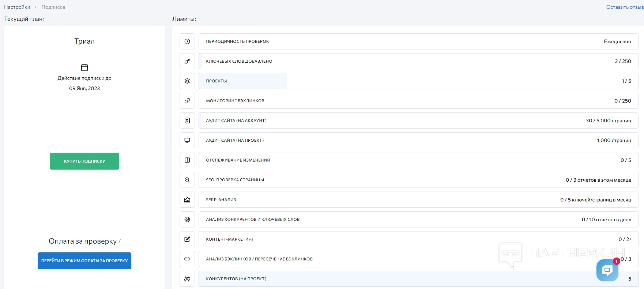Click the site audit per account icon
This screenshot has height=289, width=644.
point(187,121)
